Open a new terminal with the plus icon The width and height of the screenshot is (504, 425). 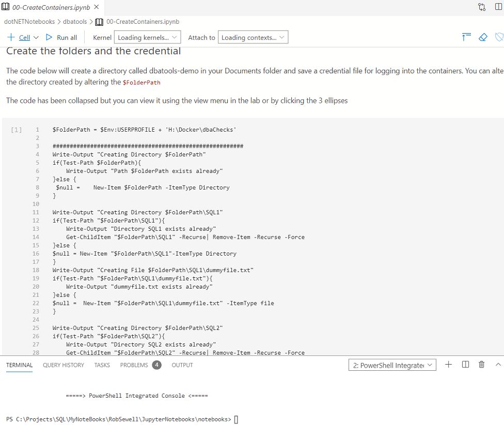(448, 365)
